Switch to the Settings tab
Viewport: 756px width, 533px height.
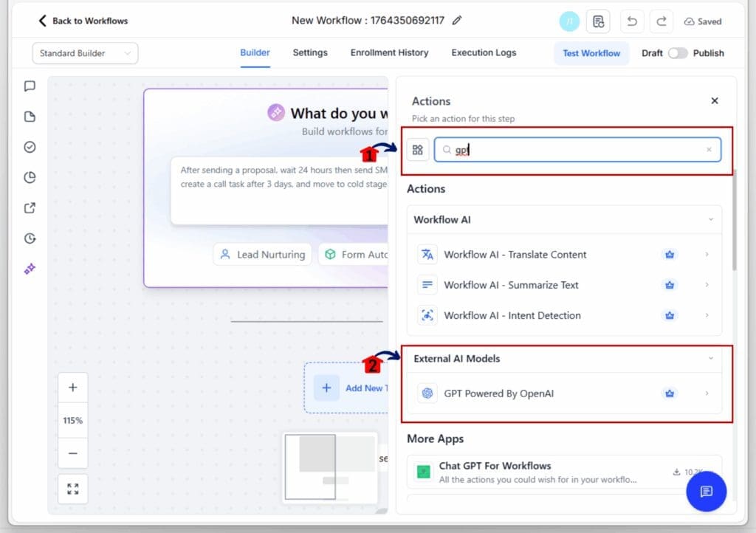pos(309,52)
